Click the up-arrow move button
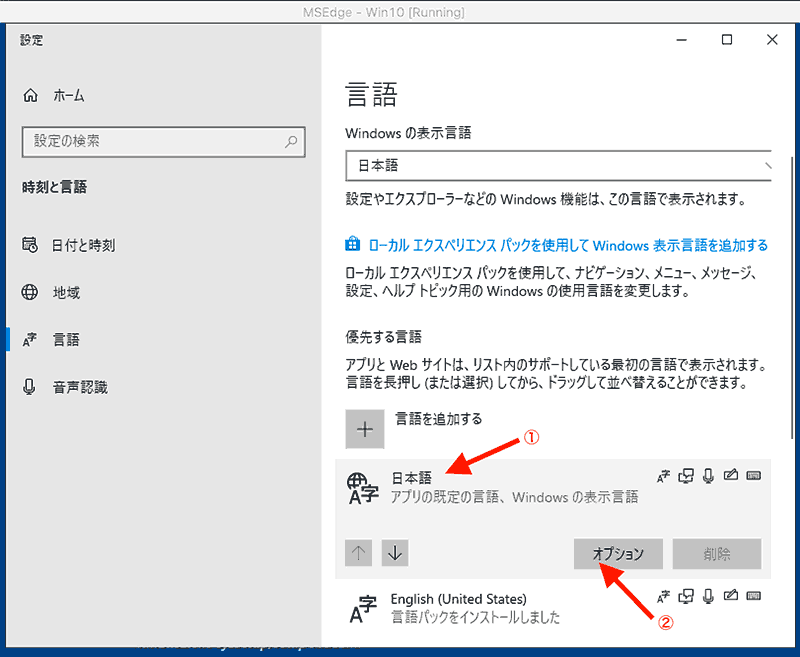Viewport: 800px width, 657px height. [x=358, y=553]
